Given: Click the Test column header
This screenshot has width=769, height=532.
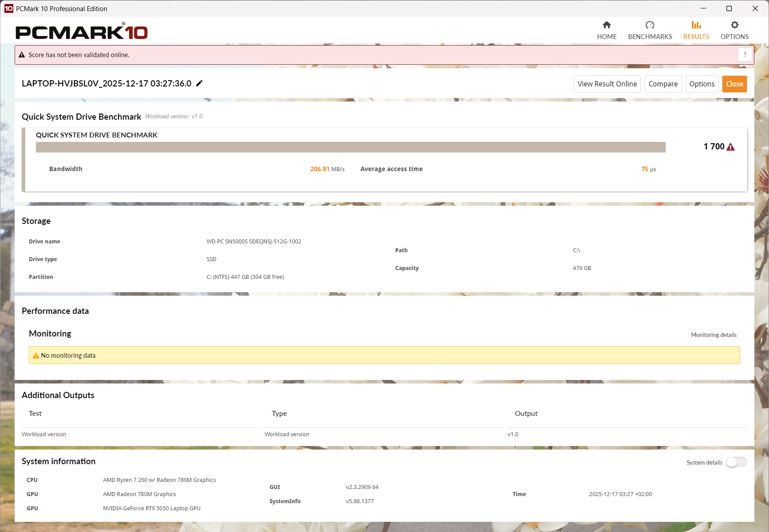Looking at the screenshot, I should click(x=35, y=414).
